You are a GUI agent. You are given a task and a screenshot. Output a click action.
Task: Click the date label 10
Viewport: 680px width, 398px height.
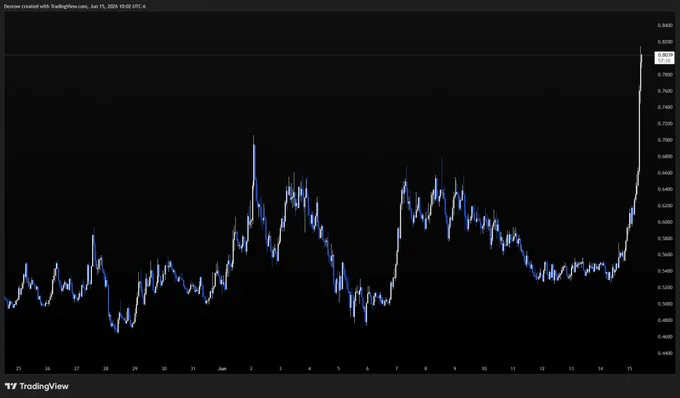[x=484, y=369]
